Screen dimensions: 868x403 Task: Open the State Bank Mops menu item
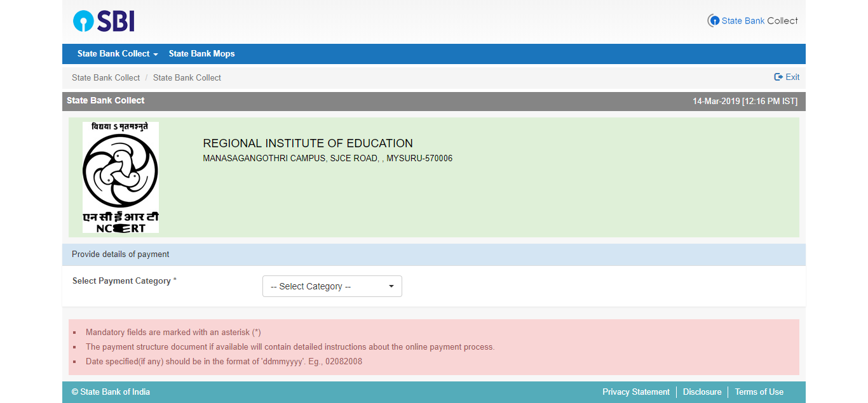click(x=201, y=54)
